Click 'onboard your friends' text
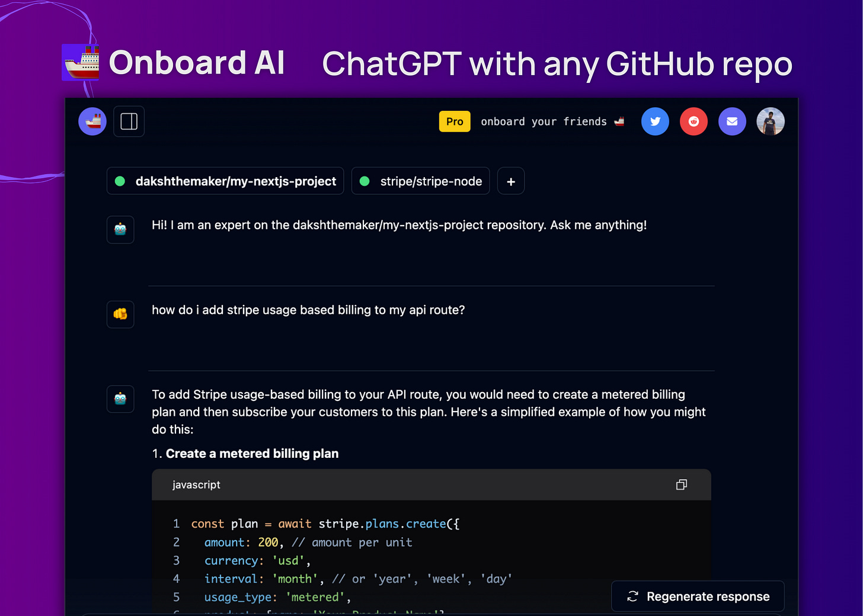The image size is (863, 616). (544, 121)
